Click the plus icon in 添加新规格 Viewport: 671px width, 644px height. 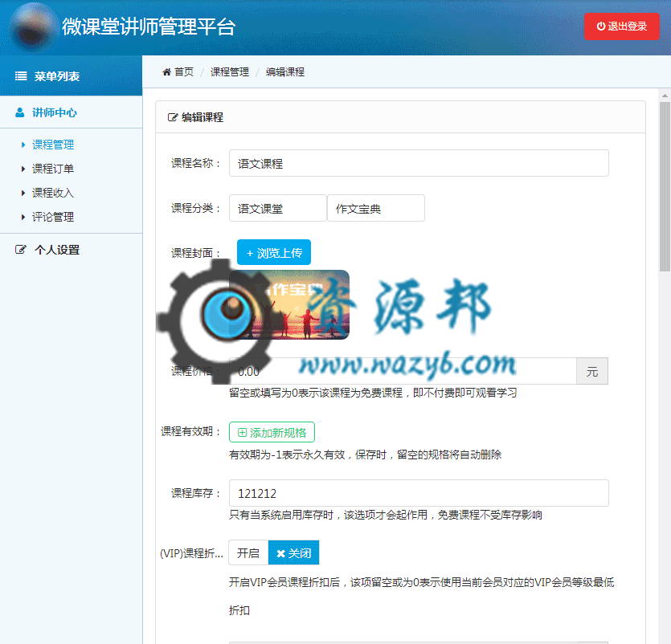coord(242,432)
